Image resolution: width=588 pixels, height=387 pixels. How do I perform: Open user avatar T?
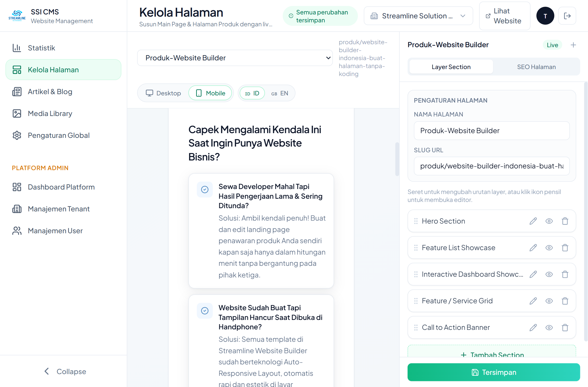pos(545,16)
